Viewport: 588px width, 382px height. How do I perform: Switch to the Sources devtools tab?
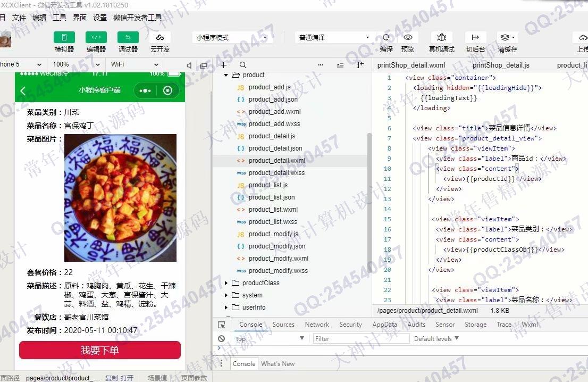[x=283, y=325]
